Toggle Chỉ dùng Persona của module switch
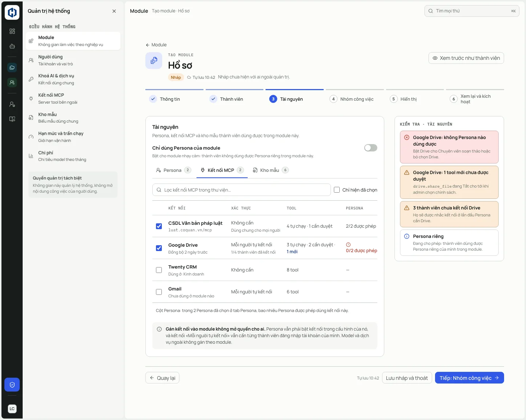The height and width of the screenshot is (420, 526). (x=371, y=148)
